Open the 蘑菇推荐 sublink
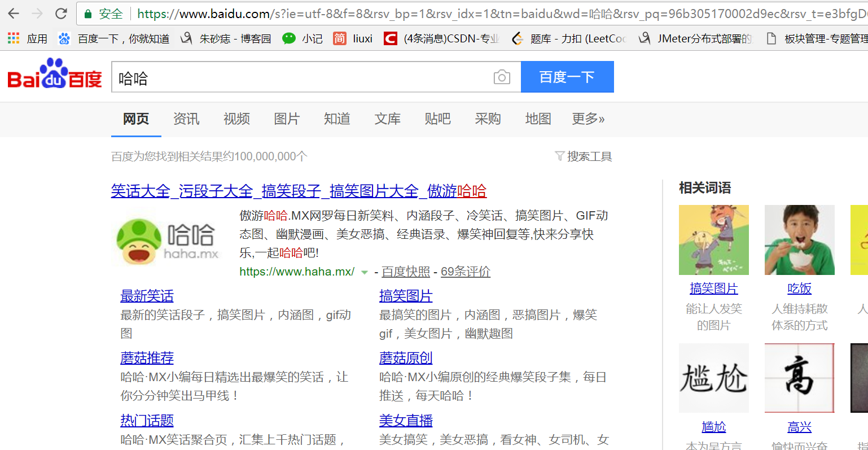 [147, 358]
